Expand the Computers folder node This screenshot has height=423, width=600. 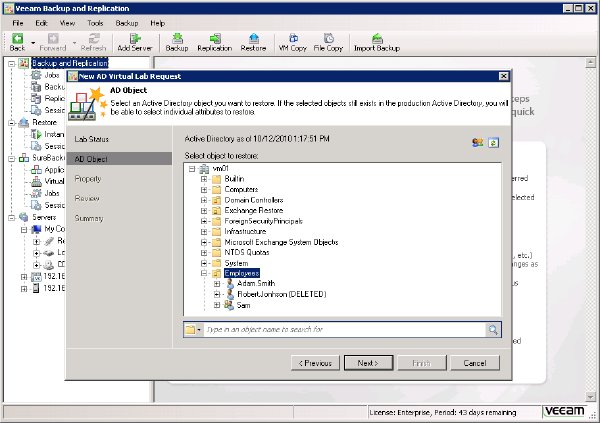(x=204, y=189)
